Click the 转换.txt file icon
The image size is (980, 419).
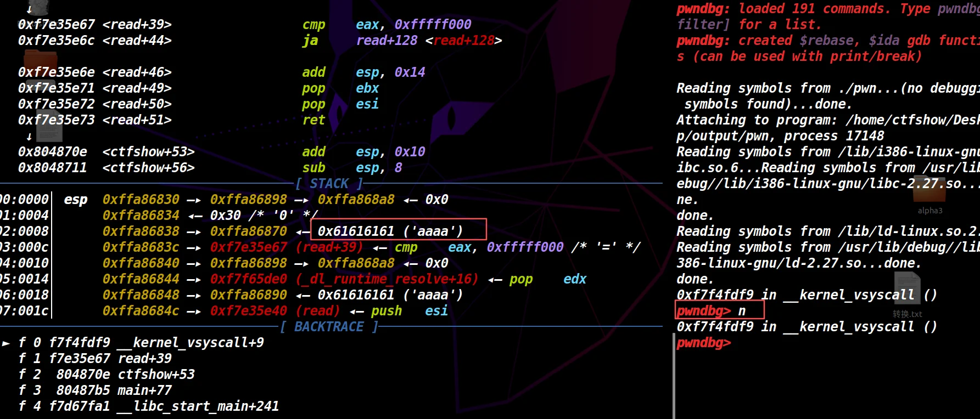click(907, 291)
